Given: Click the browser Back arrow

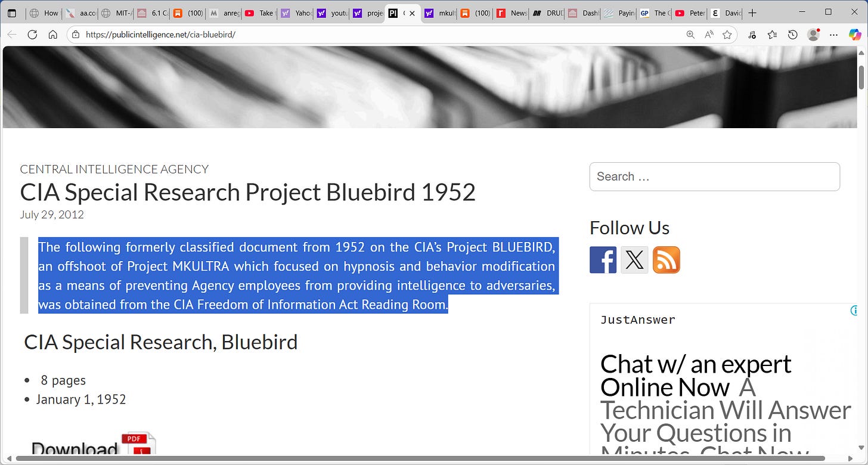Looking at the screenshot, I should tap(12, 35).
